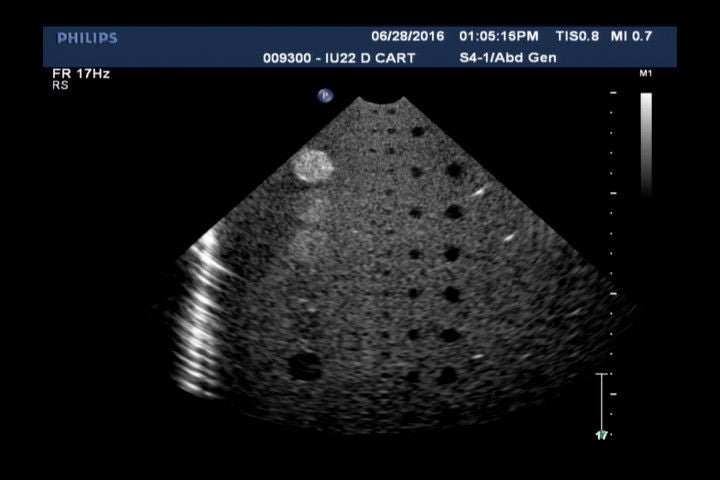
Task: Click the 06/28/2016 date field
Action: point(408,36)
